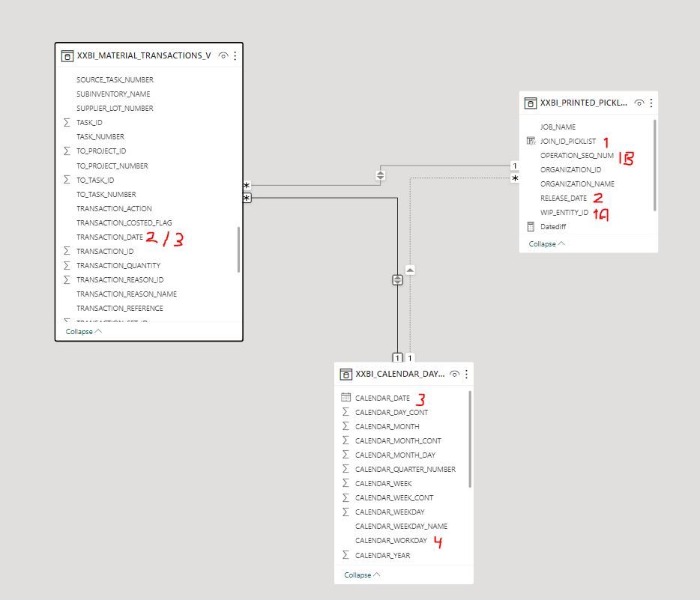Select TRANSACTION_REASON_NAME field
This screenshot has width=700, height=600.
[127, 294]
